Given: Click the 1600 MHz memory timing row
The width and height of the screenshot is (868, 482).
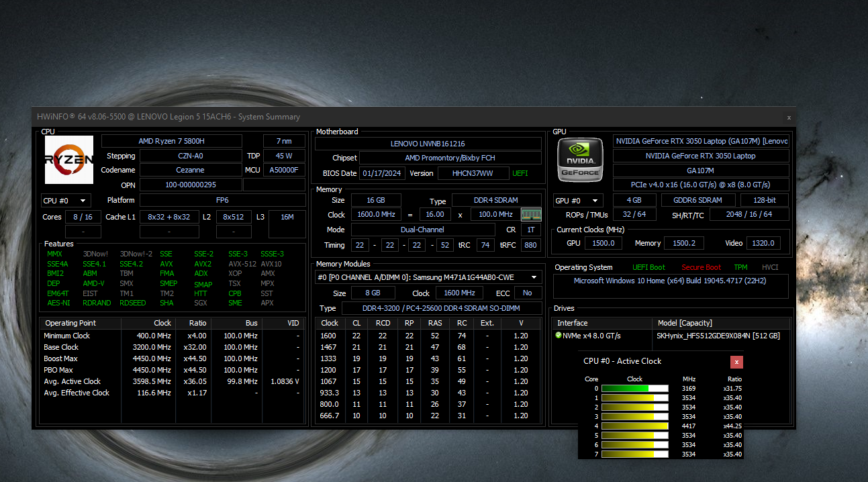Looking at the screenshot, I should pos(428,336).
